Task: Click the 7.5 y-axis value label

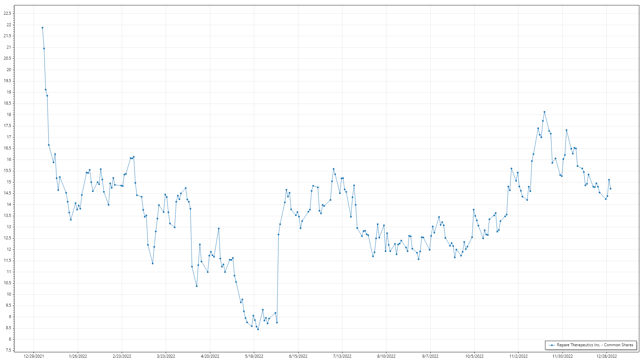Action: [8, 350]
